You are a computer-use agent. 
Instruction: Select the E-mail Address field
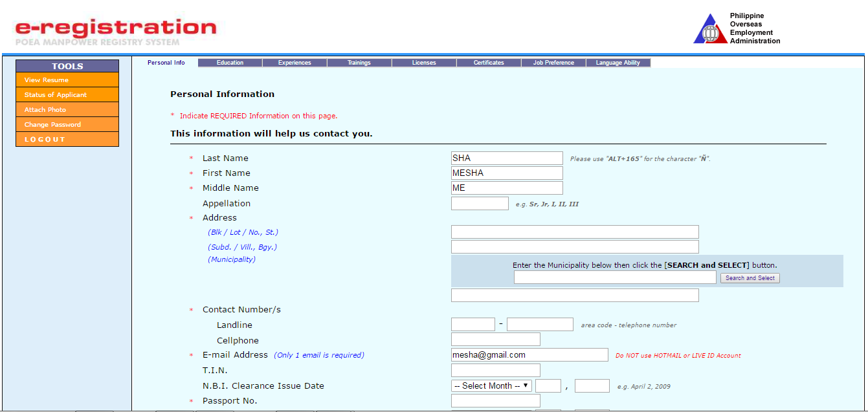coord(529,354)
